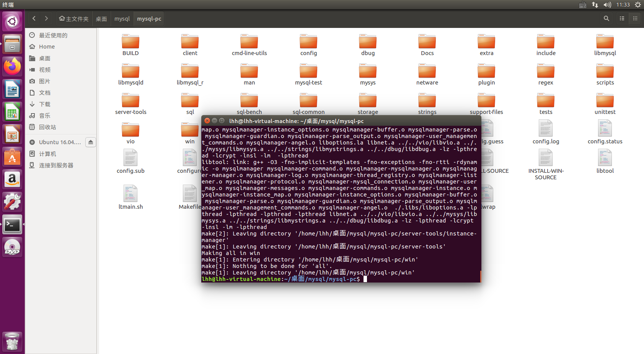This screenshot has height=354, width=644.
Task: Open 音乐 in the sidebar
Action: point(61,115)
